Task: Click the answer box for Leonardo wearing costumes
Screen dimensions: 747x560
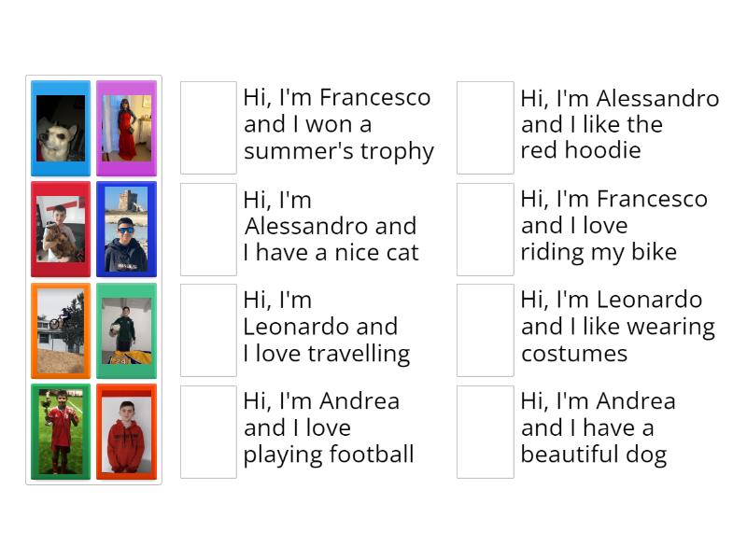Action: click(485, 330)
